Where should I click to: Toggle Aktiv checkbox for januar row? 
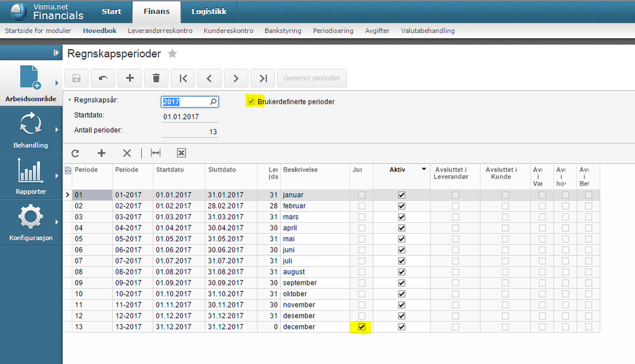pos(402,195)
